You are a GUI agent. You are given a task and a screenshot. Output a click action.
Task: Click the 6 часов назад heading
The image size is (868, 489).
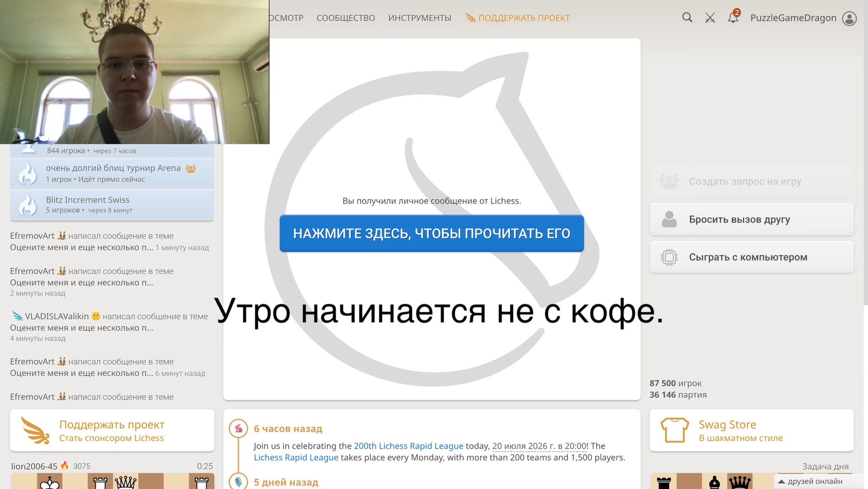[288, 428]
